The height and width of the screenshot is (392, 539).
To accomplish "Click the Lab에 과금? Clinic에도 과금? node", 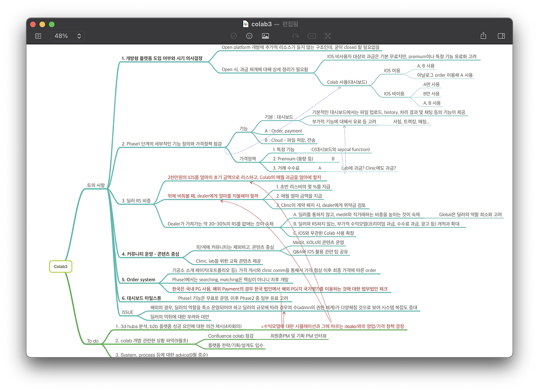I will pyautogui.click(x=369, y=168).
